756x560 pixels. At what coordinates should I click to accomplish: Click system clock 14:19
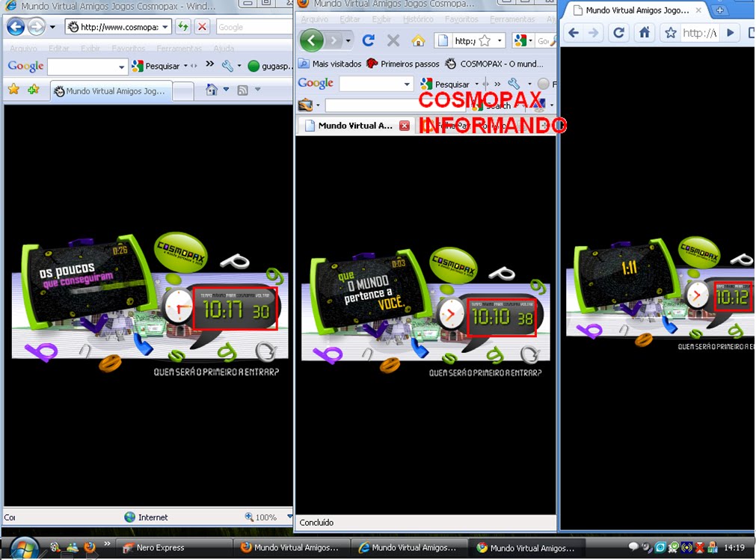[x=734, y=547]
